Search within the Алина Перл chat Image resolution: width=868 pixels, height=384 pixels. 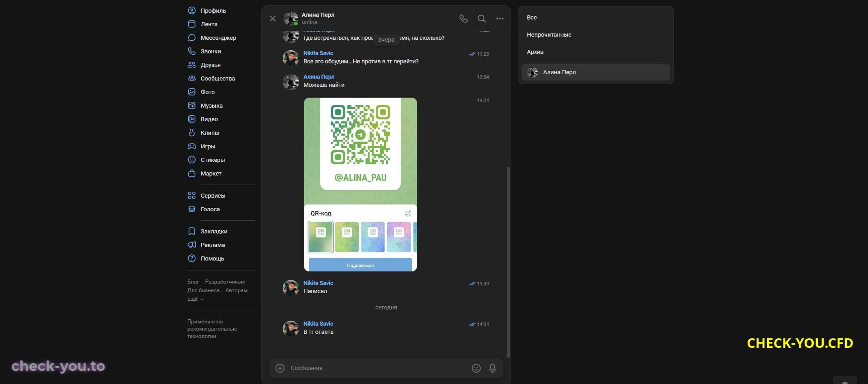482,19
